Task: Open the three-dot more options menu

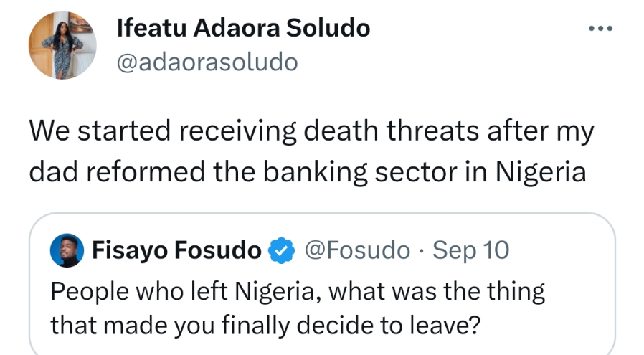Action: 600,29
